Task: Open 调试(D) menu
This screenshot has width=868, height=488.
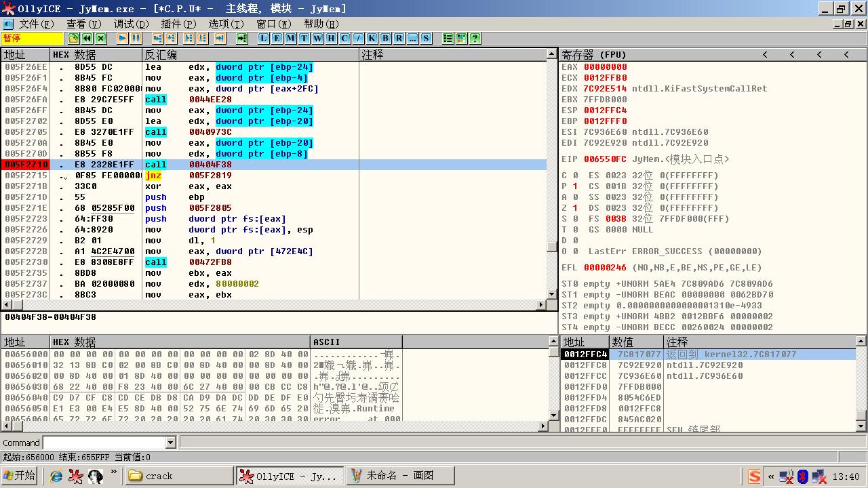Action: pos(131,24)
